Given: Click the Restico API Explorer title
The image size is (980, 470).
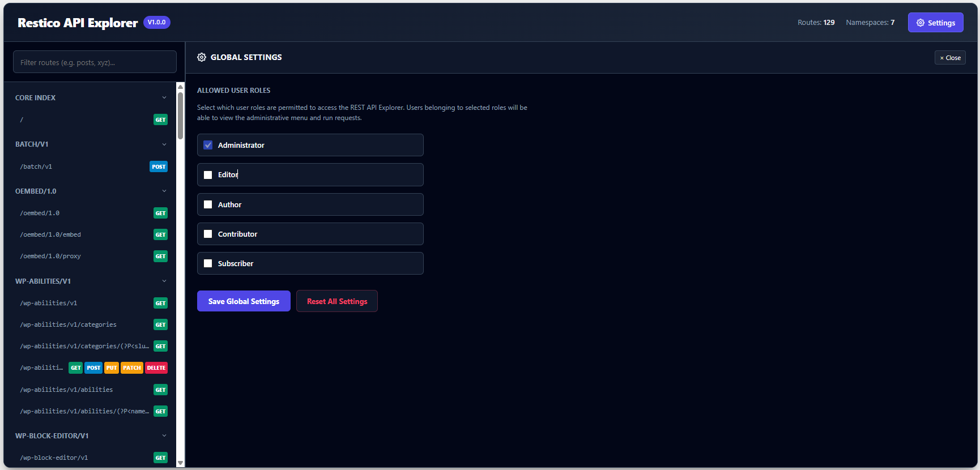Looking at the screenshot, I should pos(78,23).
